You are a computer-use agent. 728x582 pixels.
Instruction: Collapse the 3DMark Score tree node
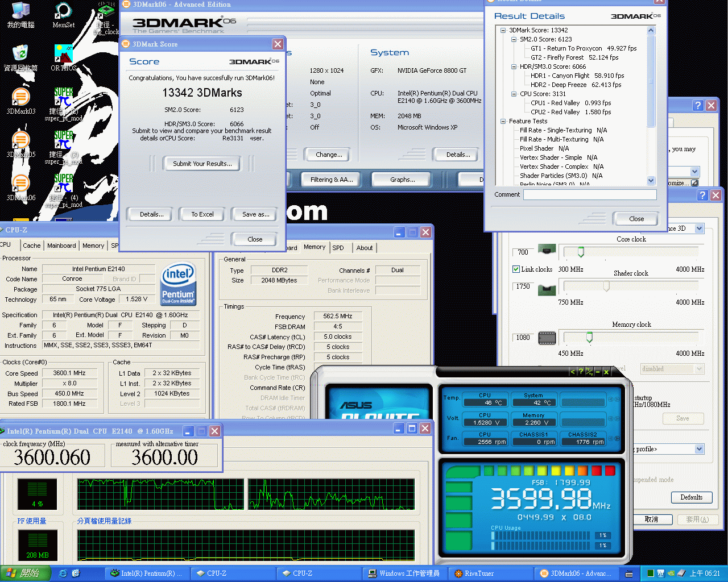coord(503,30)
